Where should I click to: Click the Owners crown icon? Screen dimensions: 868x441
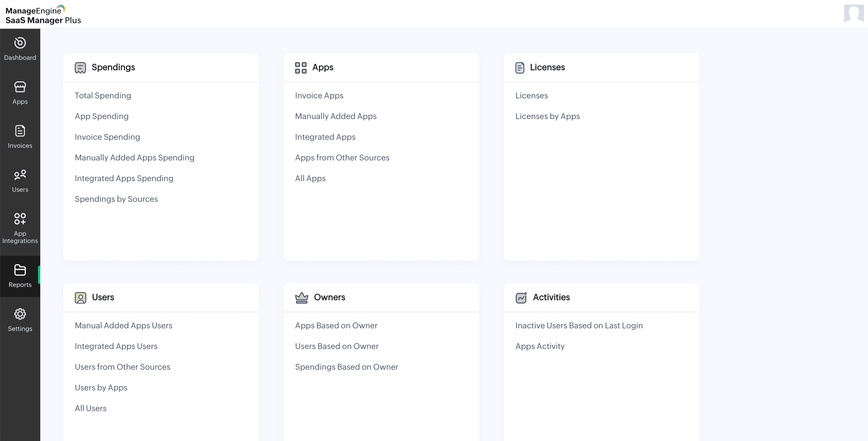pyautogui.click(x=302, y=298)
